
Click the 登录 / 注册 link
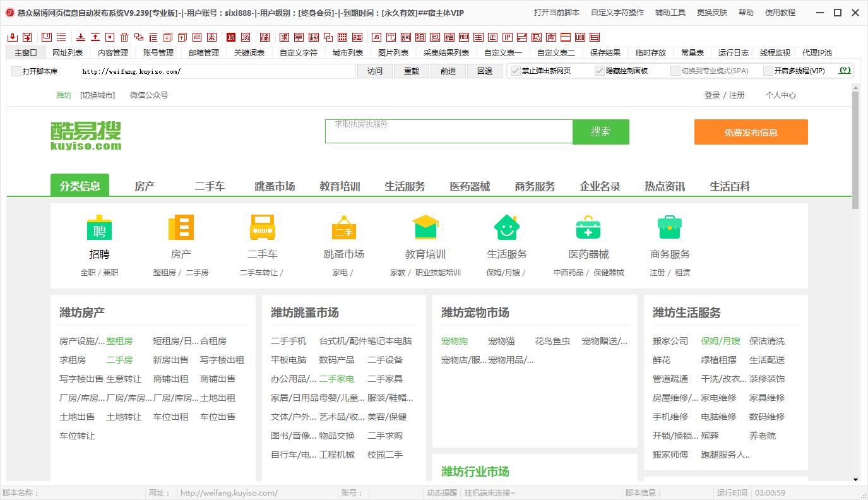(x=725, y=95)
